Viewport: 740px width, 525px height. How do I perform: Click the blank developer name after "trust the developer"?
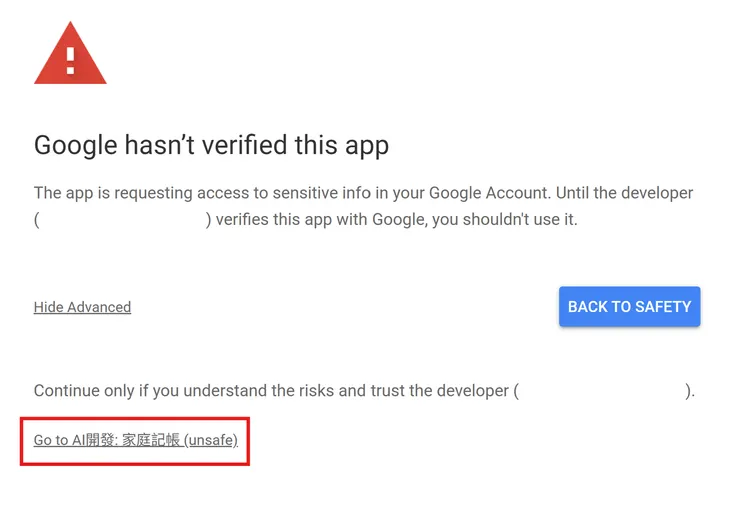pyautogui.click(x=601, y=391)
